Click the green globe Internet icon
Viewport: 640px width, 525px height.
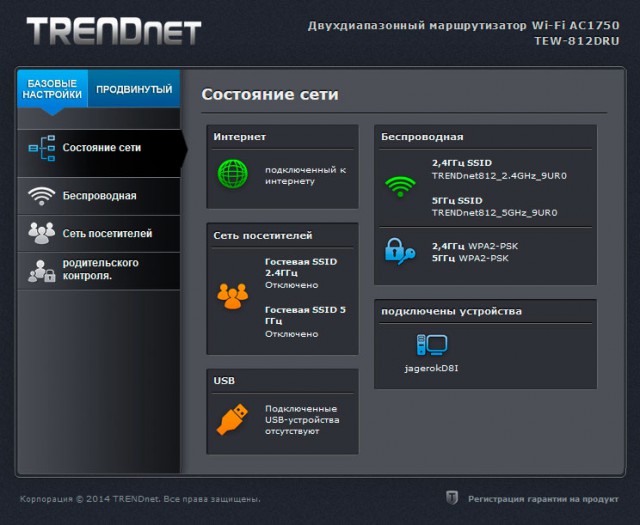click(x=233, y=174)
